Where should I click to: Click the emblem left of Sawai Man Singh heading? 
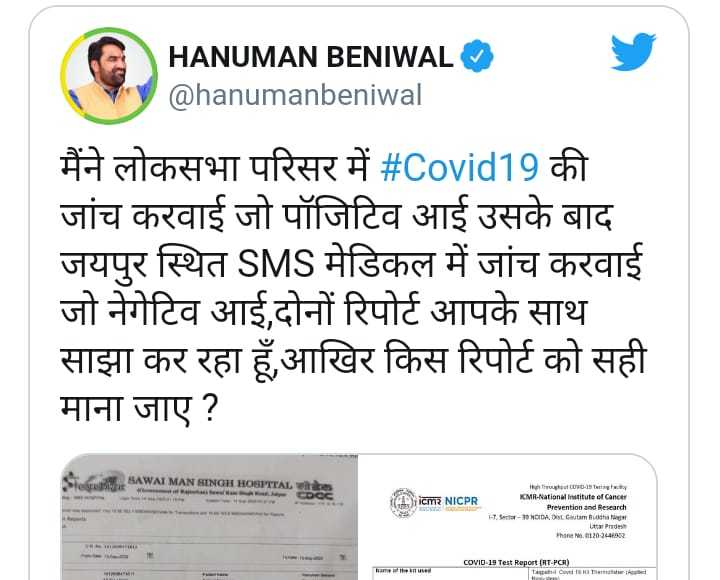[93, 482]
